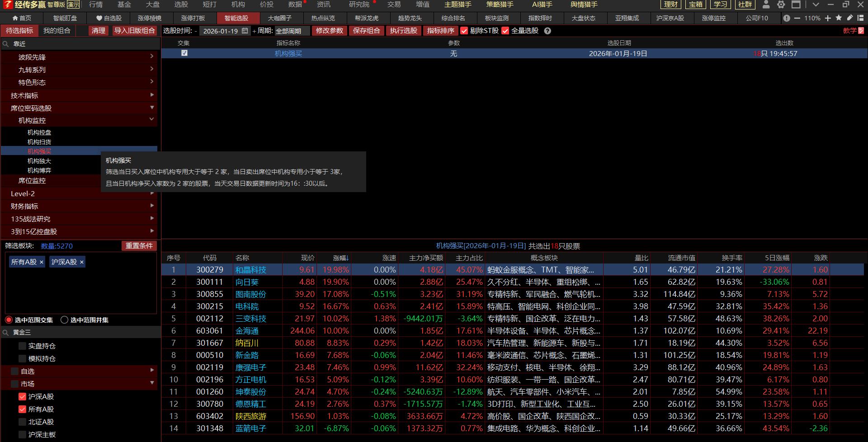Select 机构独大 in the indicator tree
This screenshot has height=442, width=868.
click(39, 161)
